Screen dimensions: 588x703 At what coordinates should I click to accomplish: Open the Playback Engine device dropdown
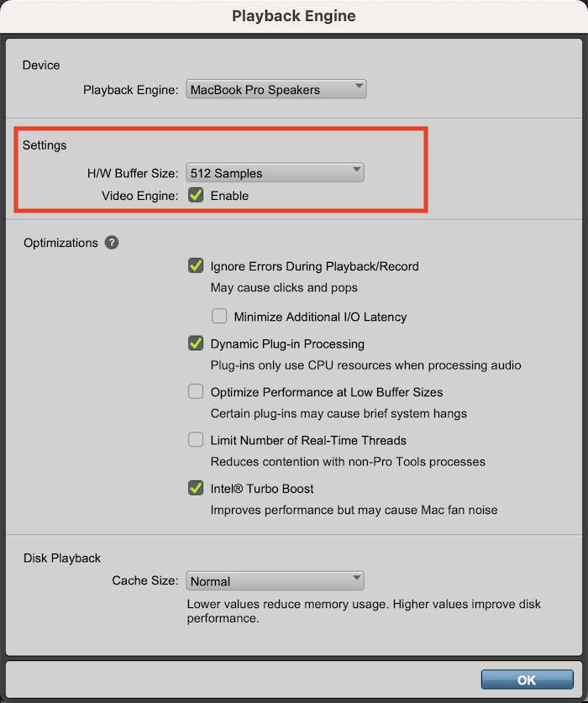(276, 89)
